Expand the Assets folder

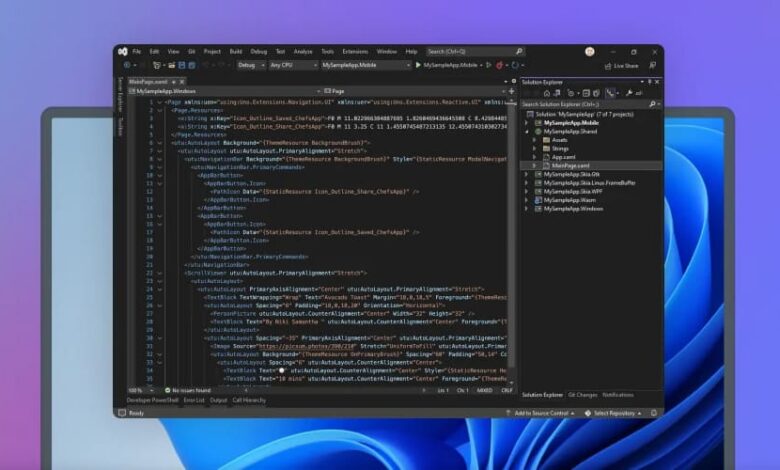[534, 140]
